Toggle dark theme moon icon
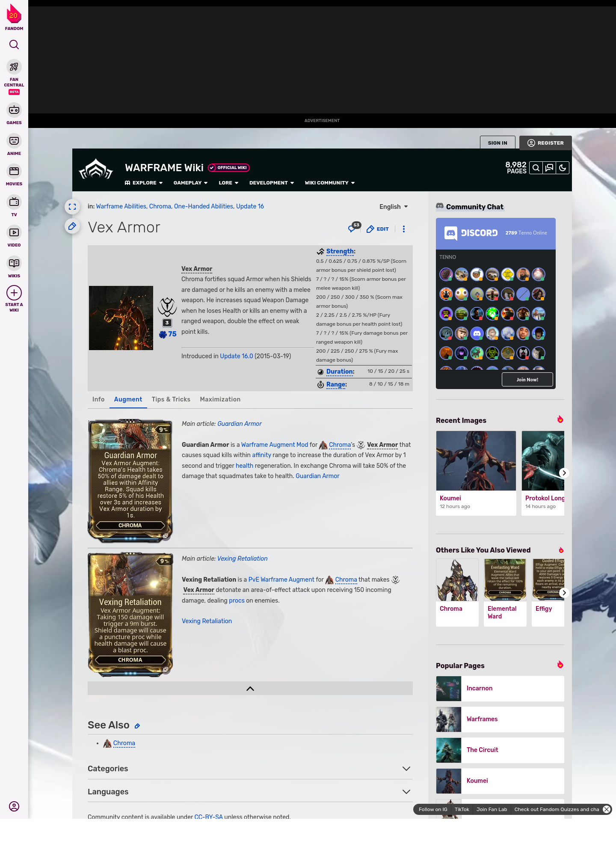This screenshot has height=856, width=616. (x=563, y=168)
